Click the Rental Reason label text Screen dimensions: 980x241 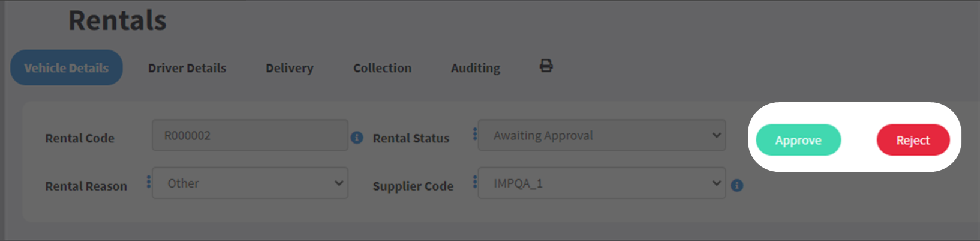pyautogui.click(x=86, y=186)
